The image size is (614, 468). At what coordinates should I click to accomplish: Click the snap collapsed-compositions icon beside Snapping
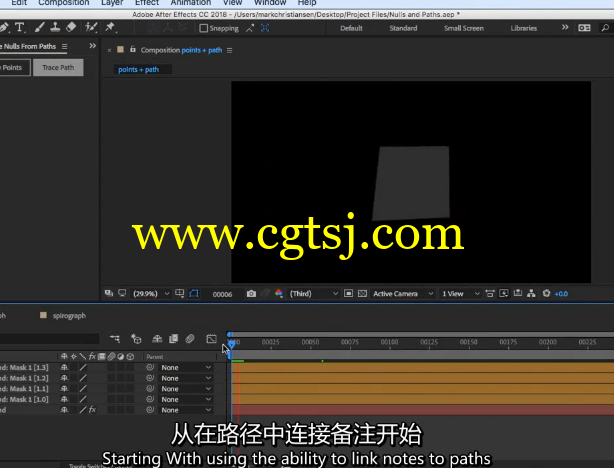point(250,28)
